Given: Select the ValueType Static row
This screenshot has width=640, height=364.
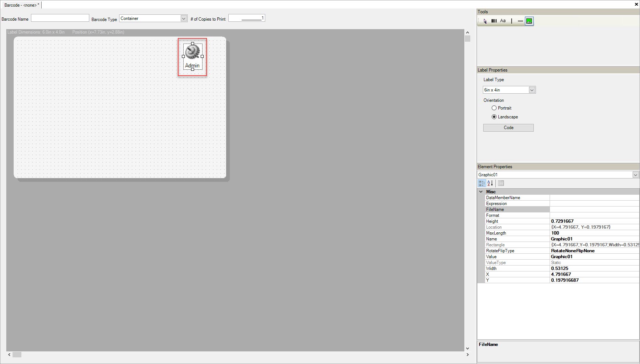Looking at the screenshot, I should (562, 263).
